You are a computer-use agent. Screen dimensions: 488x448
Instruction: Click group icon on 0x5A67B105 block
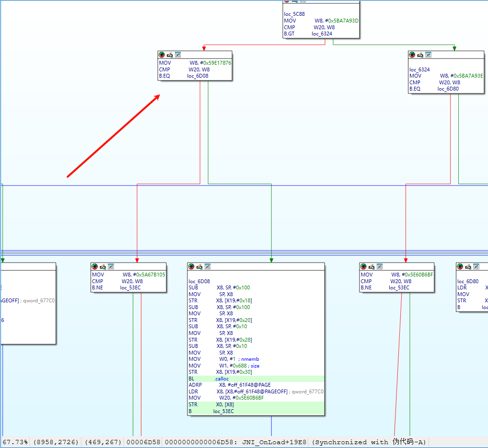111,266
